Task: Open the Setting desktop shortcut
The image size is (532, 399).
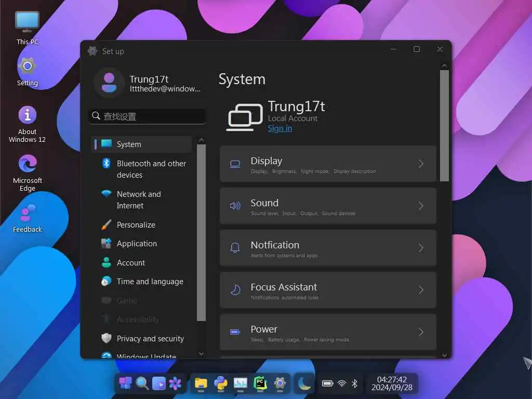Action: coord(27,72)
